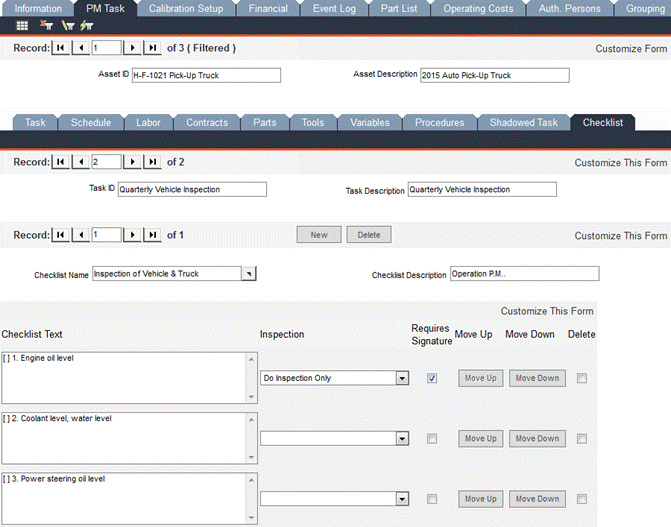Open the Checklist Name dropdown
Screen dimensions: 671x527
tap(249, 274)
